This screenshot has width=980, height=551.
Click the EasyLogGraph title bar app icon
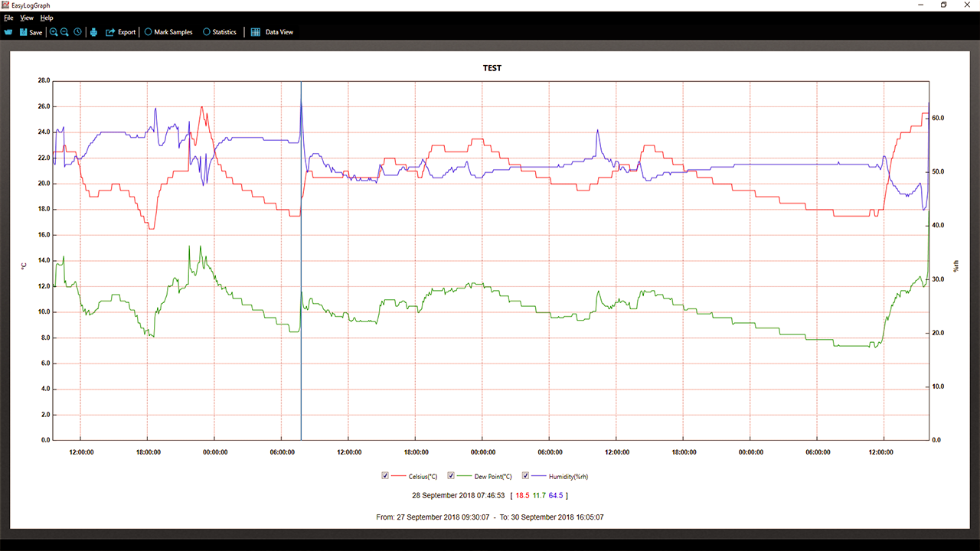coord(5,5)
